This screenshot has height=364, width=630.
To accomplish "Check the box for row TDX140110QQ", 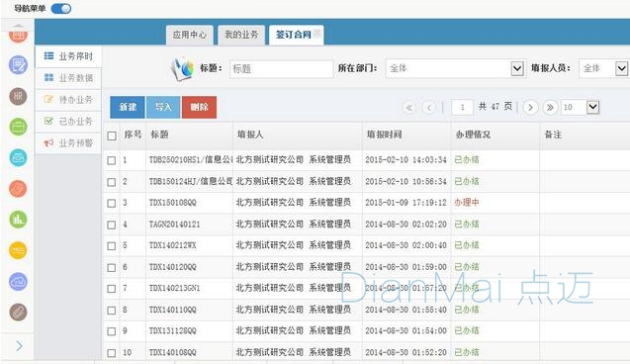I will coord(112,311).
